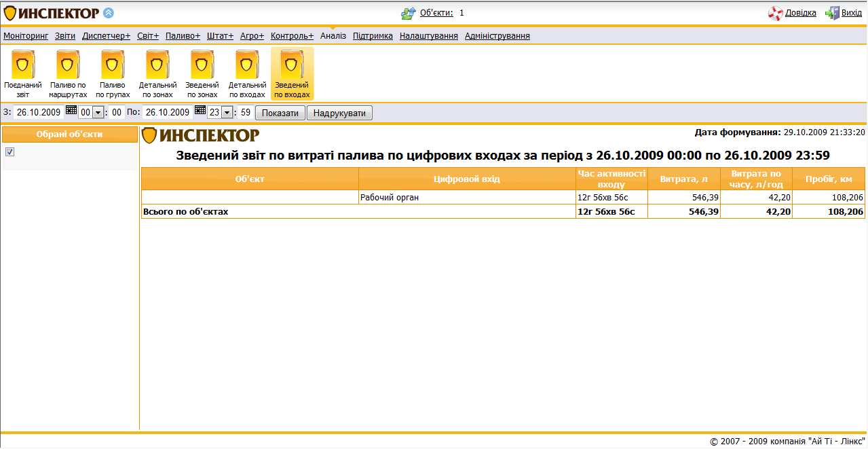This screenshot has height=449, width=868.
Task: Collapse header with the blue arrow icon
Action: 109,12
